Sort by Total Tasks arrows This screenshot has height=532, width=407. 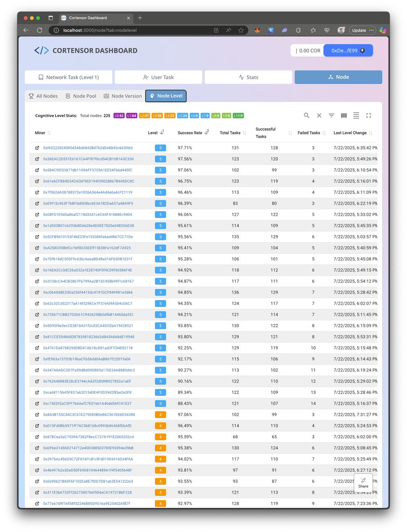click(x=245, y=133)
